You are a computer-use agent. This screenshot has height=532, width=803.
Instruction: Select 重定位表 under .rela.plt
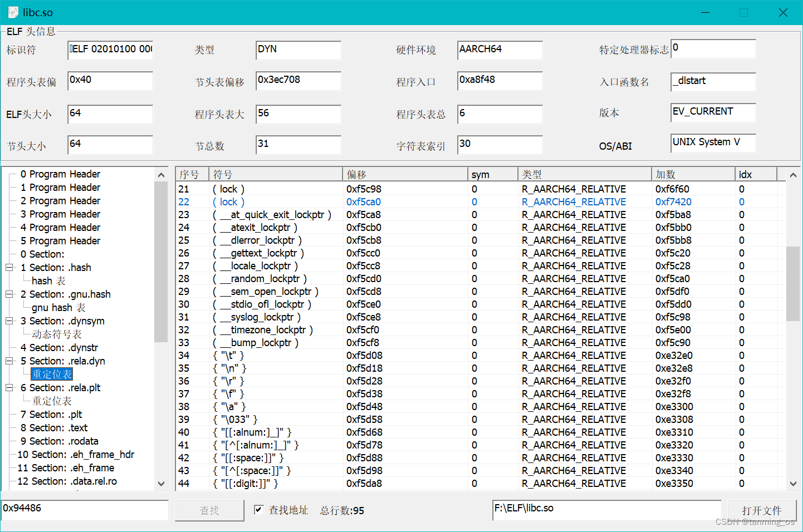point(52,401)
